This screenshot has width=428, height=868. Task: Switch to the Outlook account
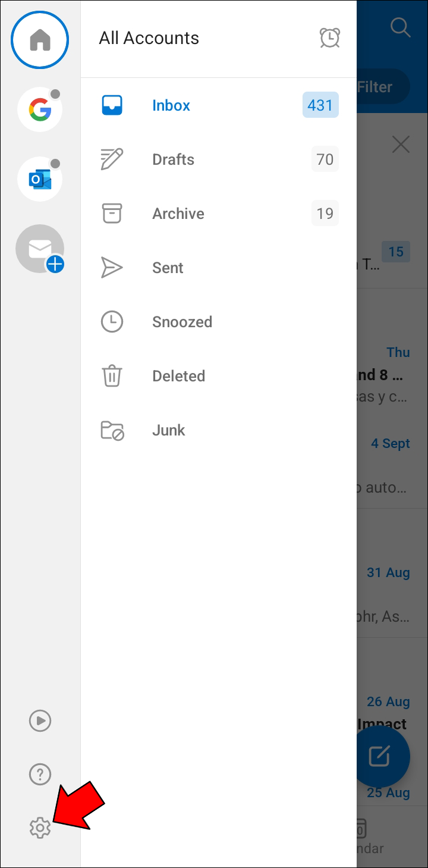click(40, 179)
